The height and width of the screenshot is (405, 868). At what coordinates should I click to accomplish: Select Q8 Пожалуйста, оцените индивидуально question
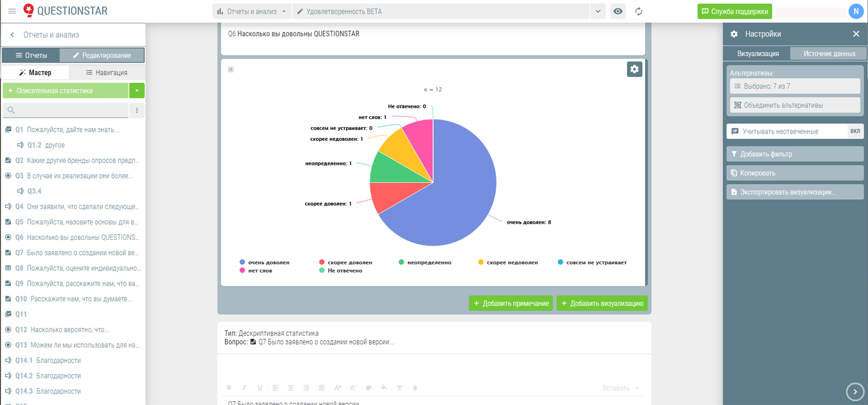point(72,268)
